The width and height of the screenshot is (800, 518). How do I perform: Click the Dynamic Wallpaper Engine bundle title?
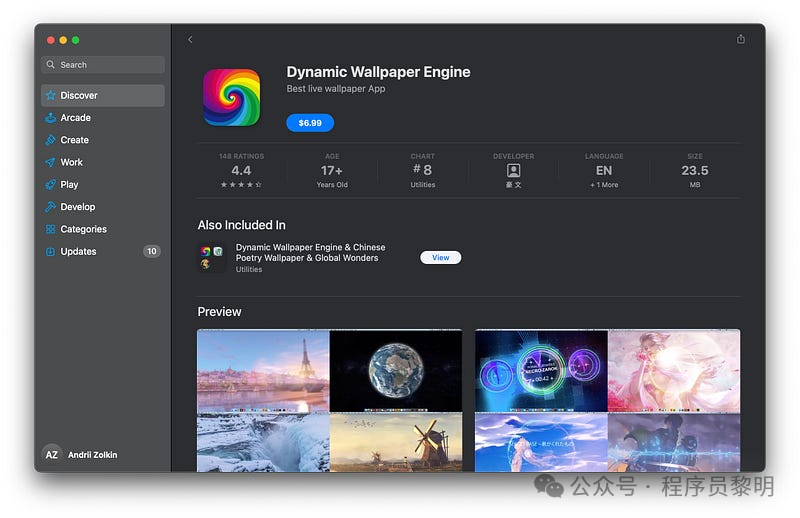pos(310,253)
